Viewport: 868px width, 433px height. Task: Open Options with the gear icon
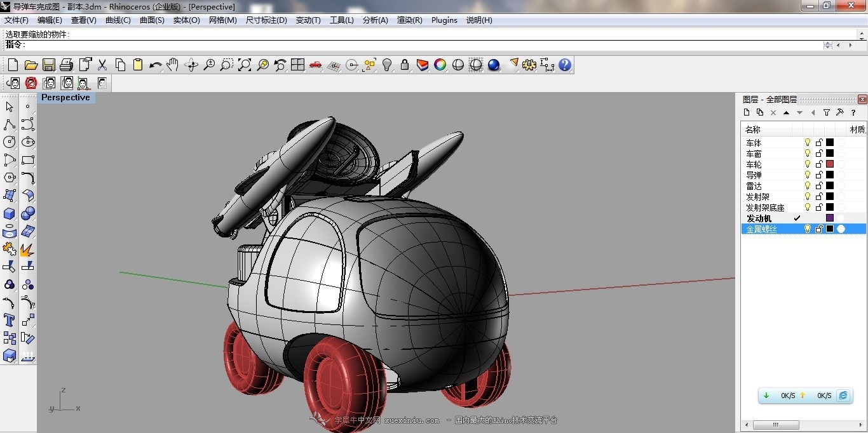click(x=529, y=65)
